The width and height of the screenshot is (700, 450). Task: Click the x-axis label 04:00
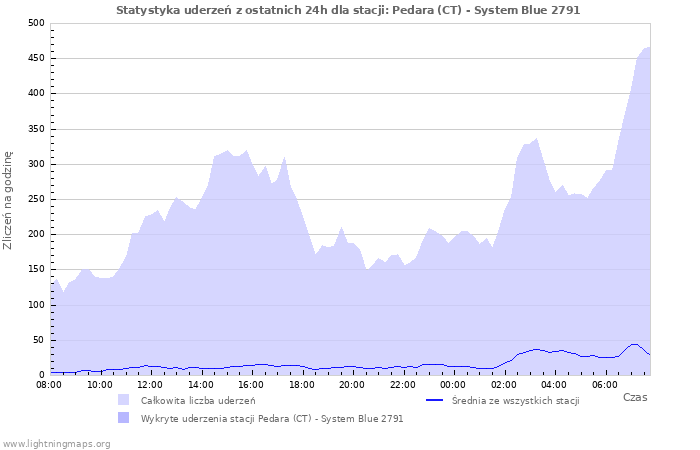coord(554,385)
